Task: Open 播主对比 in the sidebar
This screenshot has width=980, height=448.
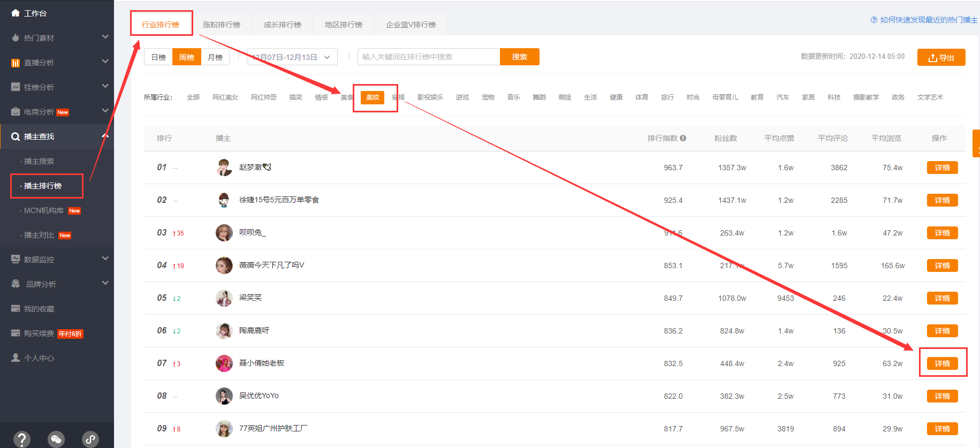Action: tap(39, 235)
